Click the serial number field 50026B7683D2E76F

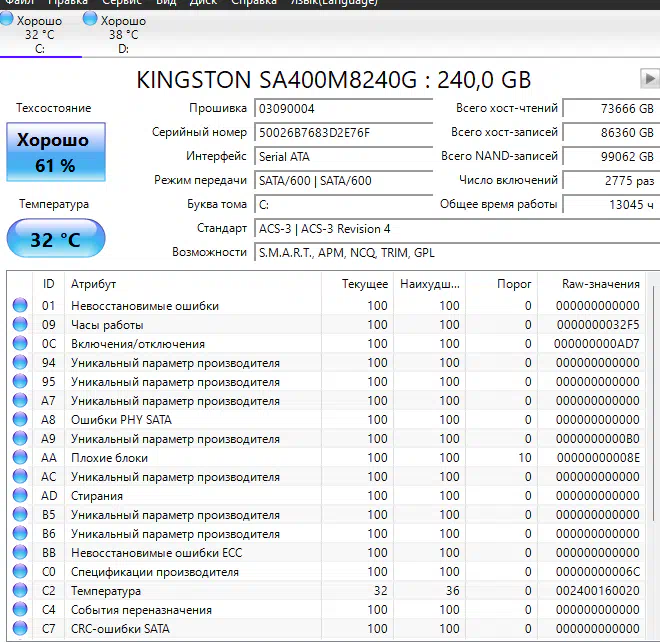343,133
